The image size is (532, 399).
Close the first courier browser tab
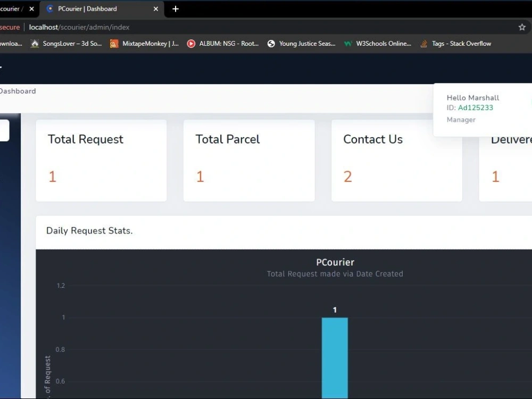(31, 9)
